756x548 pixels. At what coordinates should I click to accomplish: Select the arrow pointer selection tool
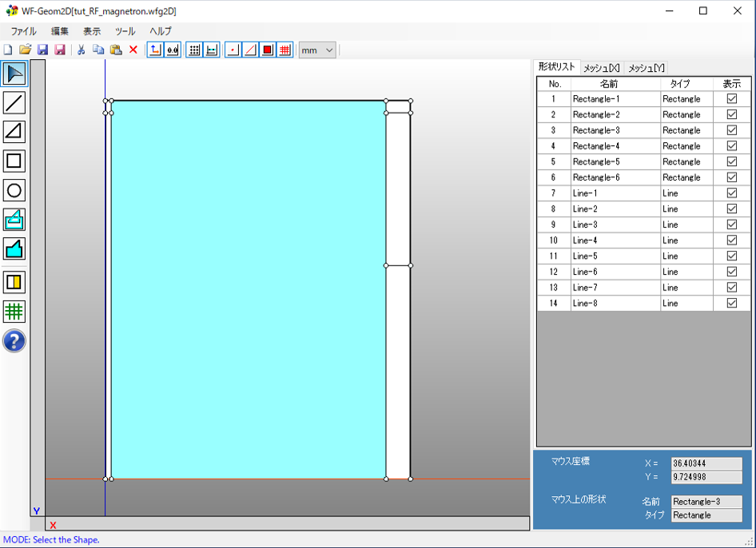coord(14,73)
